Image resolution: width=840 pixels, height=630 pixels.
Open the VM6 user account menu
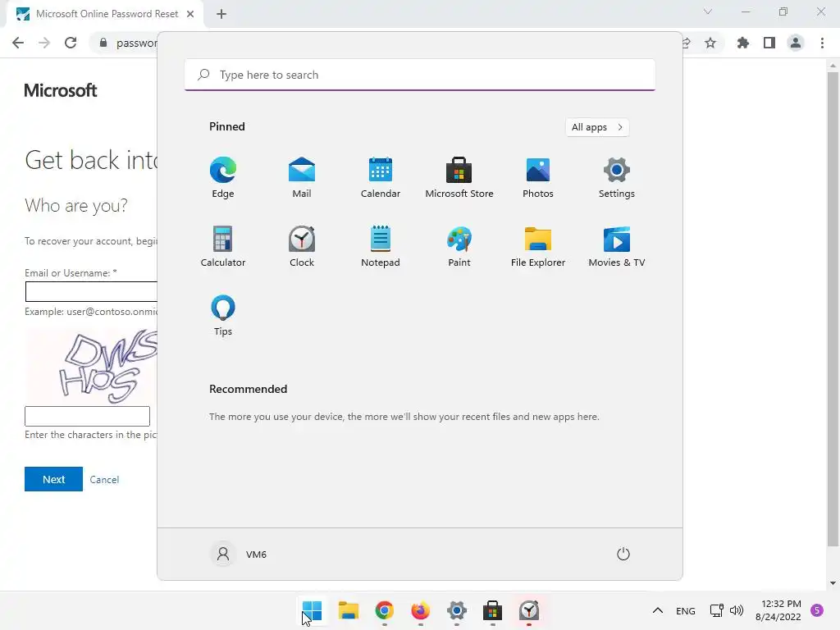point(240,554)
